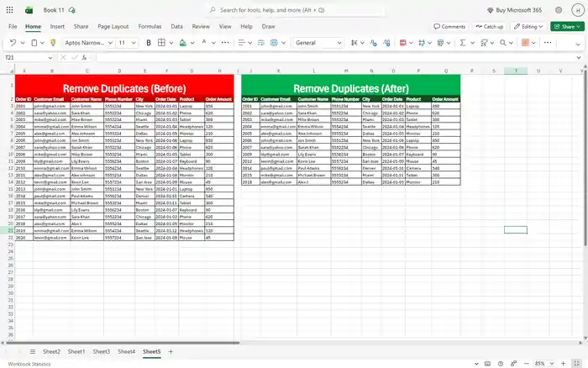Click the Sort and Filter icon
Screen dimensions: 588x368
[x=484, y=43]
